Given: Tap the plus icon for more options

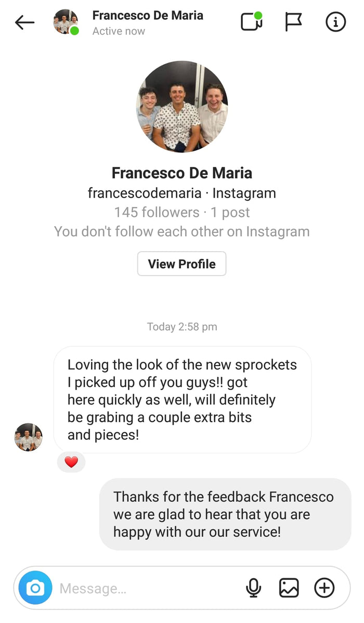Looking at the screenshot, I should coord(324,588).
